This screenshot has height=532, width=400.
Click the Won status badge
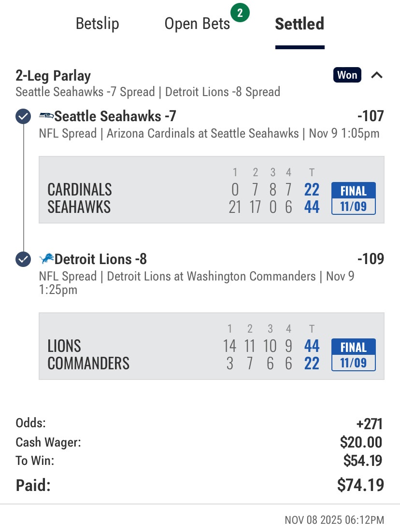tap(347, 75)
